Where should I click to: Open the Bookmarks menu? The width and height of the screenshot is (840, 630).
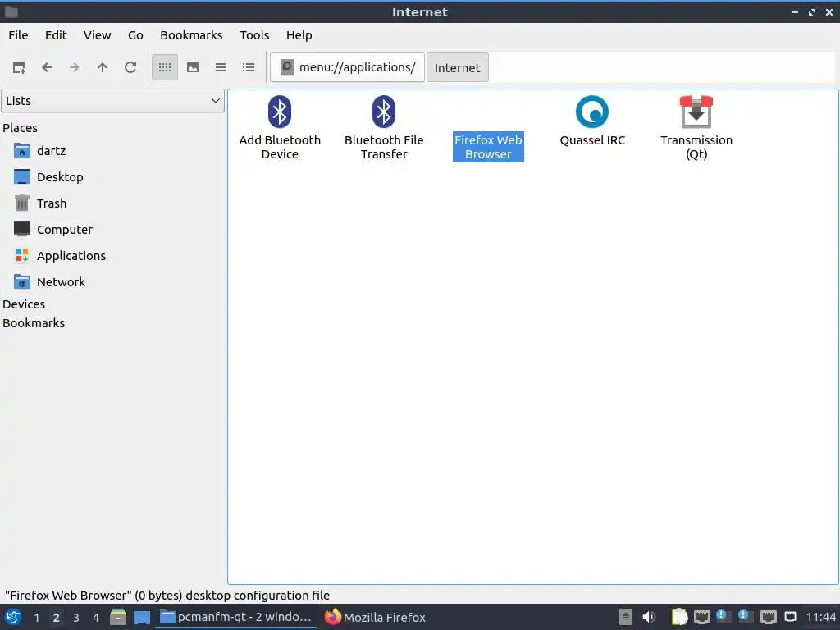pos(191,35)
